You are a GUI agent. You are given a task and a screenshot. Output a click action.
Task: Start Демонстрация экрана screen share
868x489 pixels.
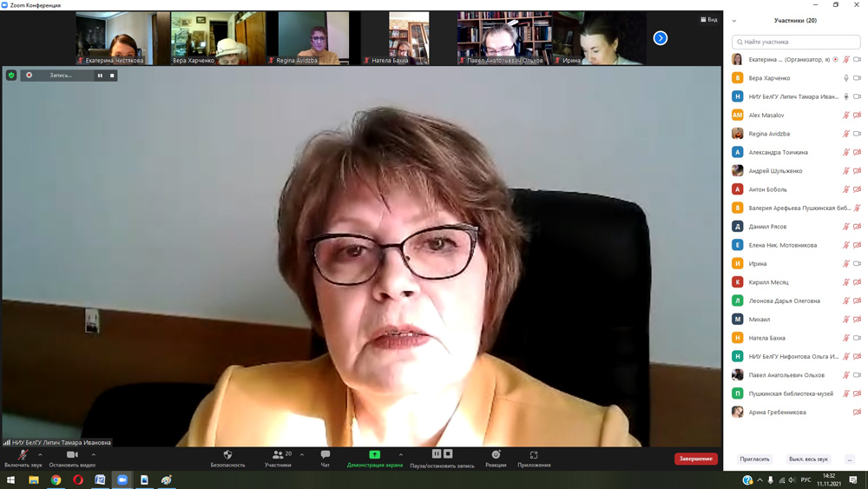(374, 459)
